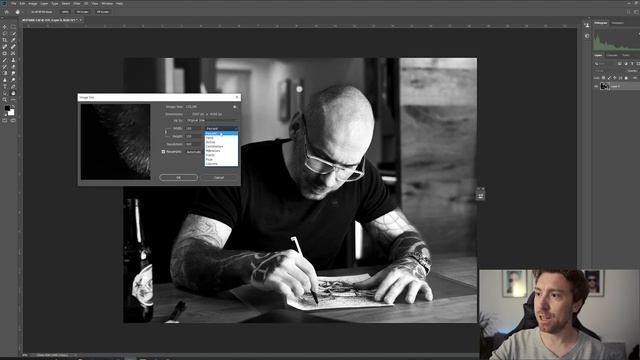The height and width of the screenshot is (360, 640).
Task: Open the layer kind filter dropdown
Action: 605,64
